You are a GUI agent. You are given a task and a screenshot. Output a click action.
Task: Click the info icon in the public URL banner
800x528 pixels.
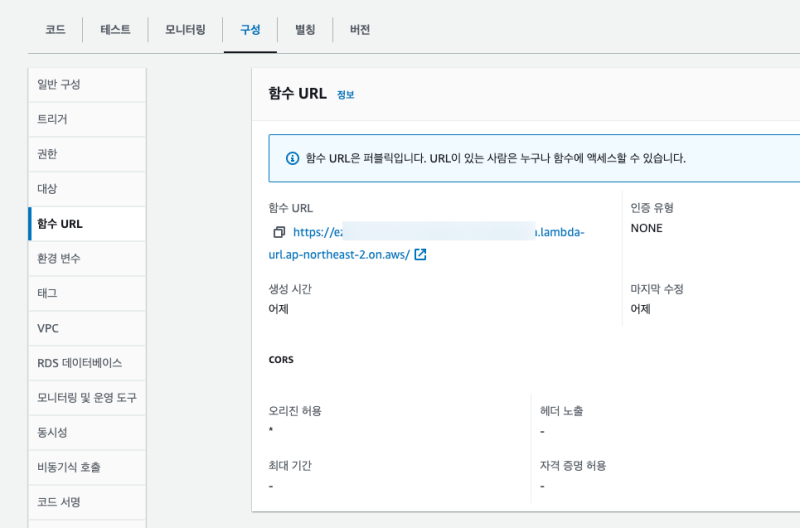[292, 158]
